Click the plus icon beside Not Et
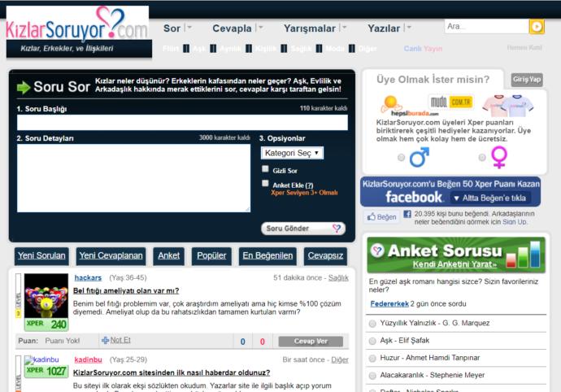 [105, 340]
